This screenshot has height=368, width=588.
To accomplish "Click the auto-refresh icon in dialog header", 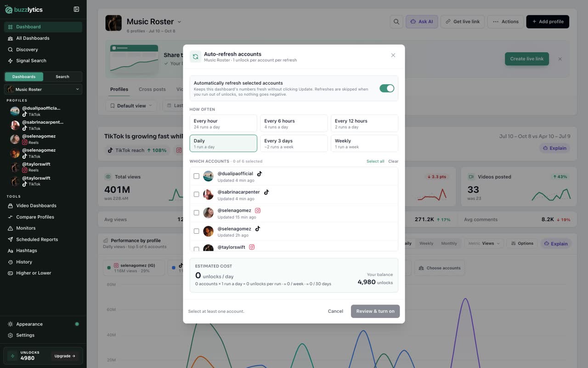I will click(195, 57).
